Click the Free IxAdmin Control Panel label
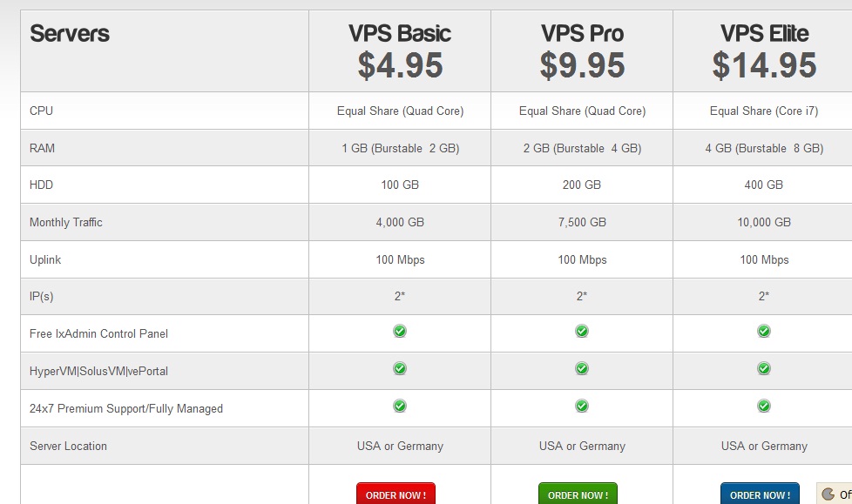852x504 pixels. pos(98,333)
